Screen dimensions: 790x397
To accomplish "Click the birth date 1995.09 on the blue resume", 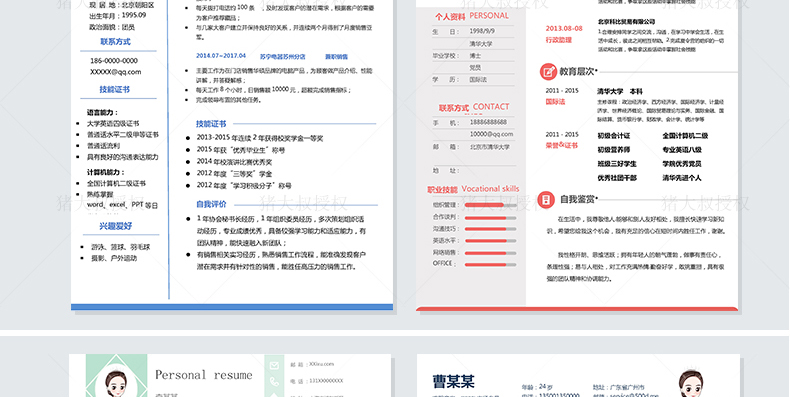I will [x=134, y=16].
